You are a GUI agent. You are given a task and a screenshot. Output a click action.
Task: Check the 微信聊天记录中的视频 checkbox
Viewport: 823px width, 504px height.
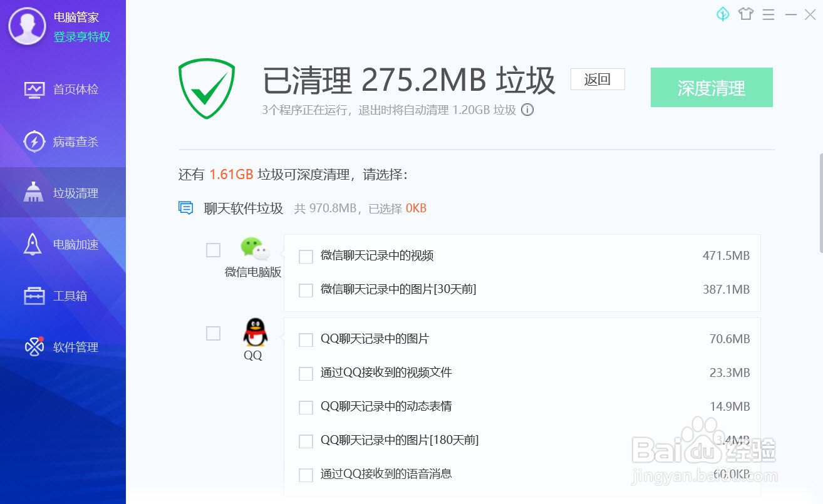coord(306,257)
